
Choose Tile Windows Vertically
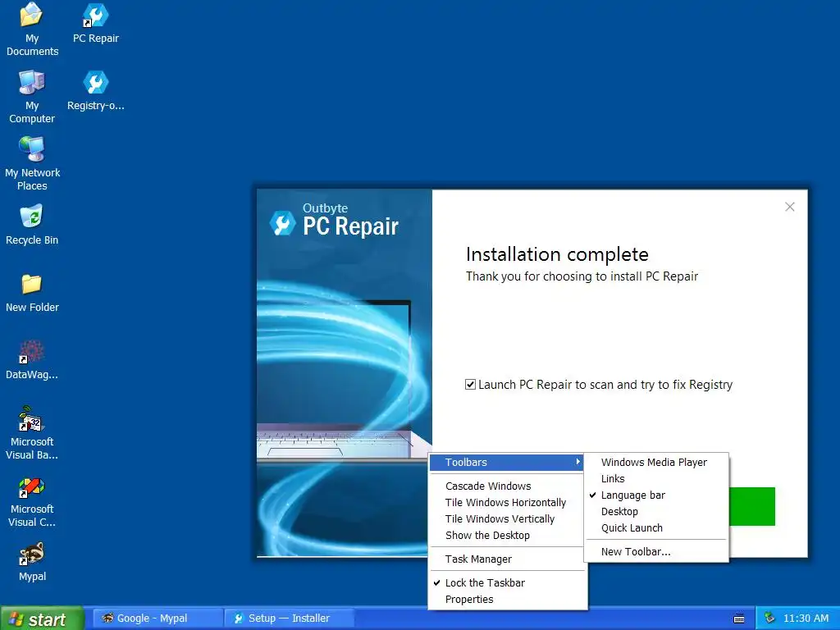(507, 518)
